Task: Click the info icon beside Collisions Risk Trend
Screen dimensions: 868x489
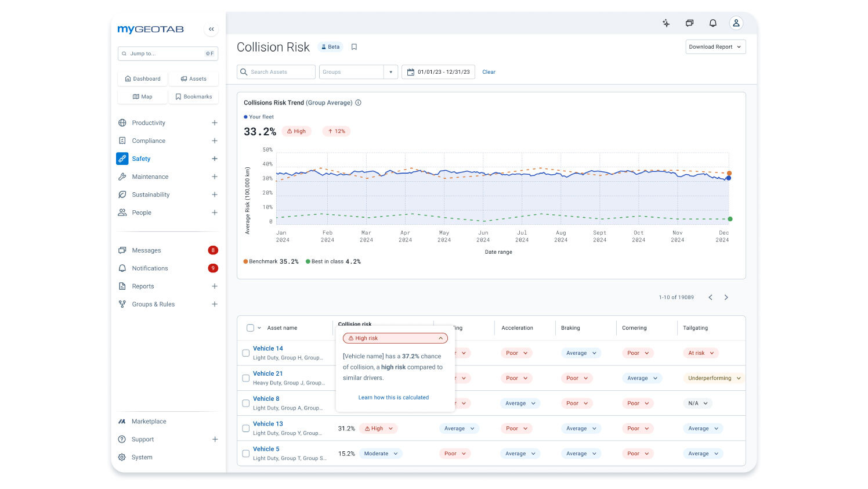Action: click(358, 103)
